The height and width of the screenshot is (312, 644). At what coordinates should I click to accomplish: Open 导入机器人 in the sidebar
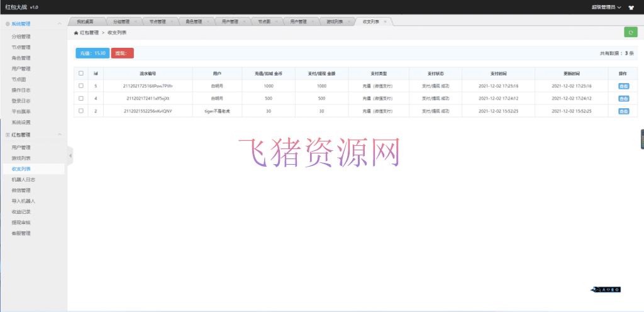23,201
